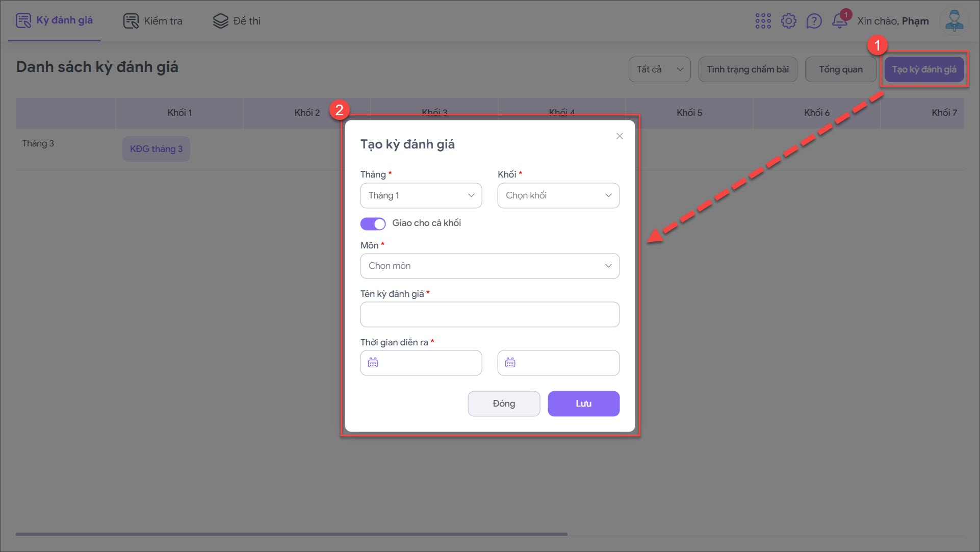The height and width of the screenshot is (552, 980).
Task: Select the KĐG tháng 3 entry
Action: [156, 149]
